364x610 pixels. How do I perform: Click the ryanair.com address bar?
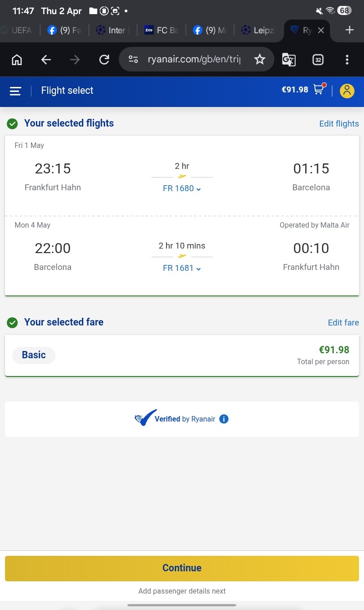pyautogui.click(x=194, y=60)
